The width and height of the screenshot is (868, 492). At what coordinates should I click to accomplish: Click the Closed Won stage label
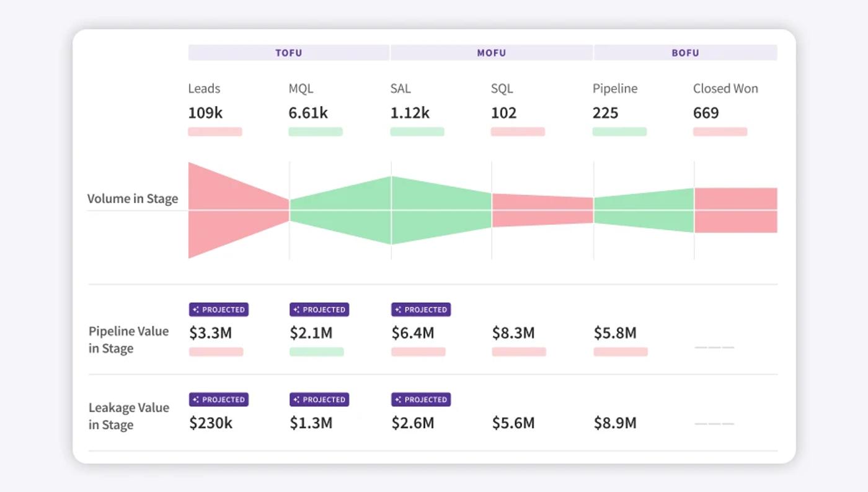tap(725, 89)
